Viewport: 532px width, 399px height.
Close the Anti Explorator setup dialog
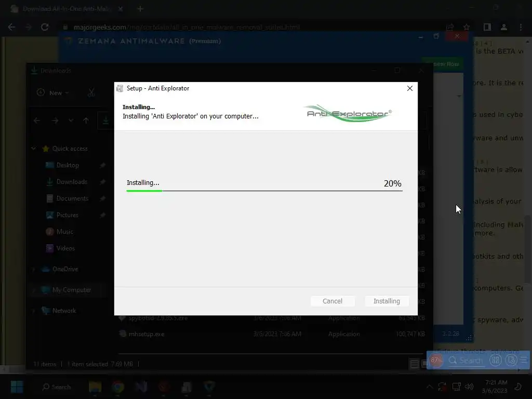click(410, 88)
